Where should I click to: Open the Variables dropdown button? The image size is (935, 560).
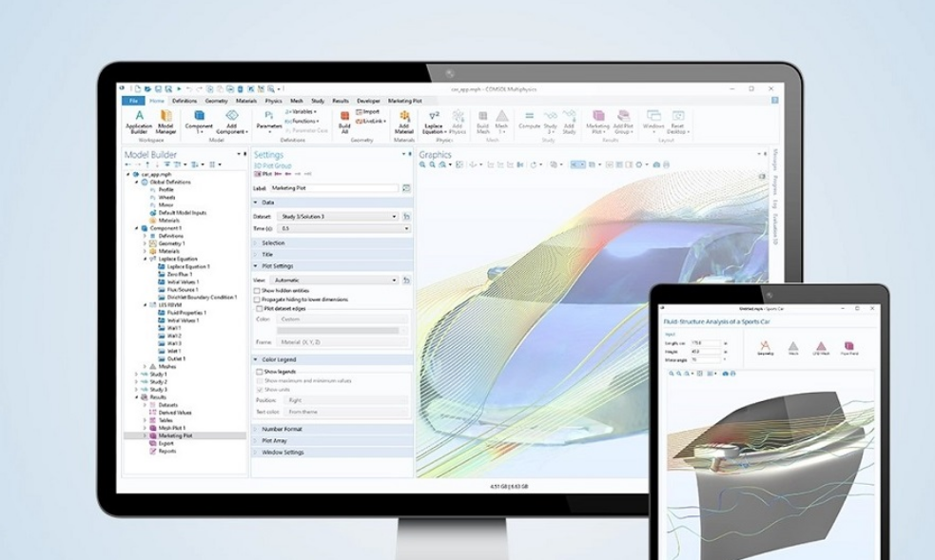(302, 112)
